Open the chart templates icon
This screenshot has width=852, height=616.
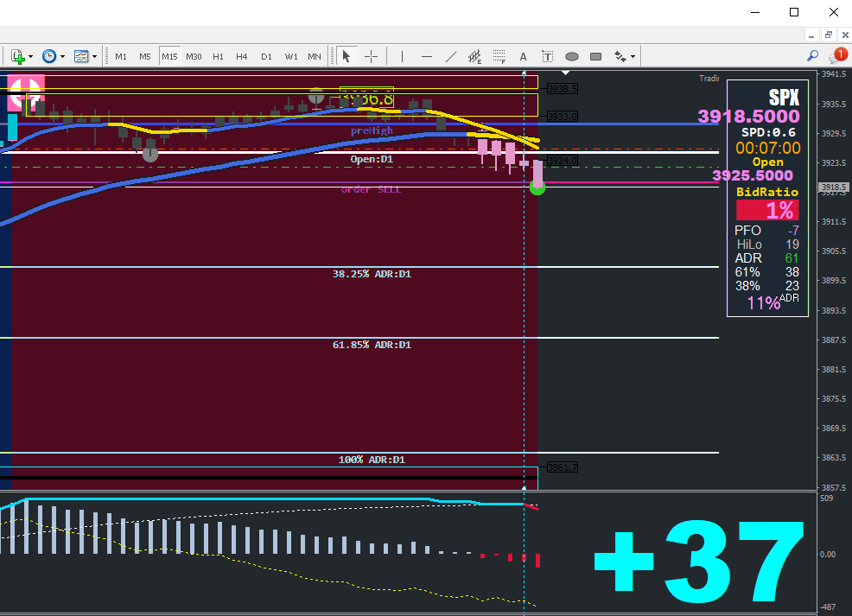coord(81,56)
